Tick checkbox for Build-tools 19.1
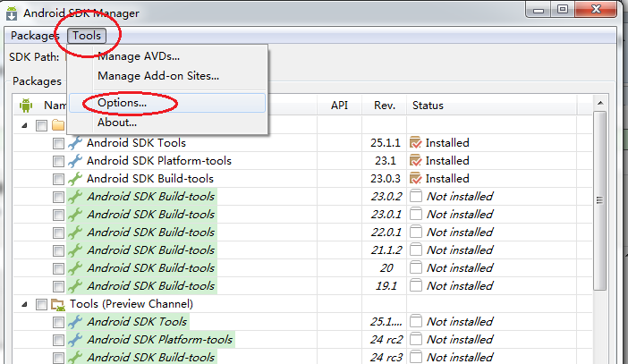628x364 pixels. (x=58, y=286)
